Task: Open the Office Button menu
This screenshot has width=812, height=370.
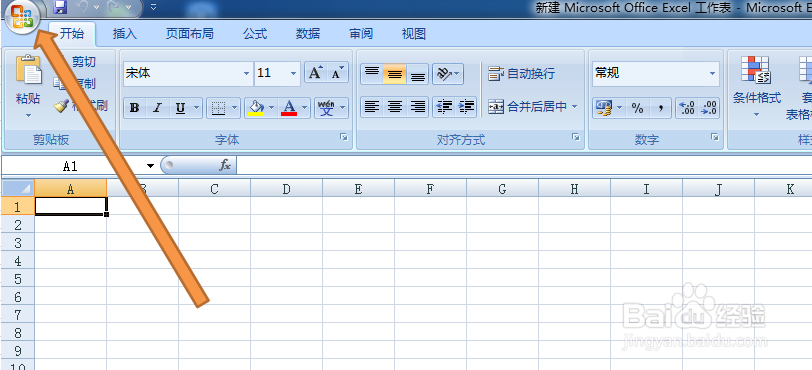Action: 21,17
